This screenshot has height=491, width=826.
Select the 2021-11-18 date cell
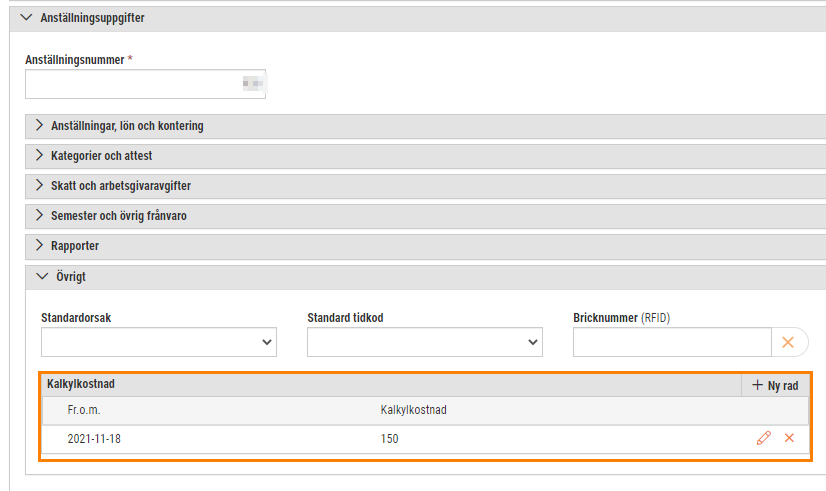coord(94,438)
